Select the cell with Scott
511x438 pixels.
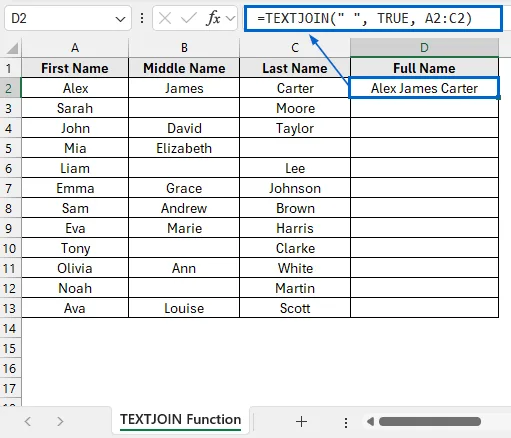tap(295, 308)
